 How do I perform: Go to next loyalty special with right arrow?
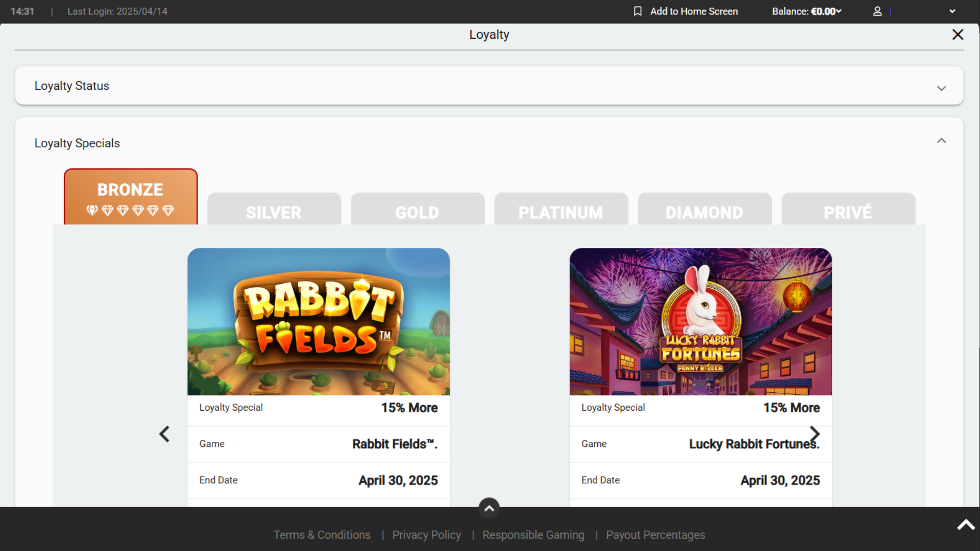(x=815, y=434)
